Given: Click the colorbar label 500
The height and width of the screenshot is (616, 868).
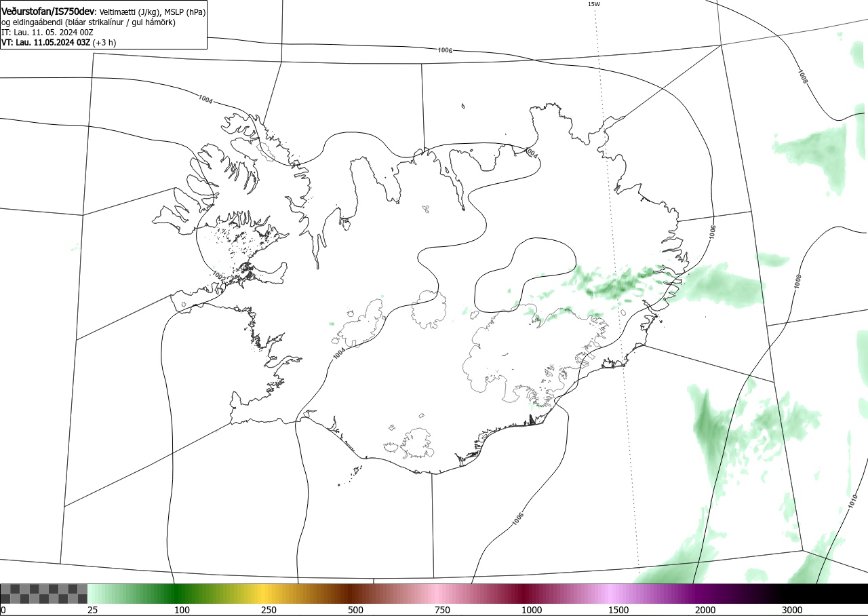Looking at the screenshot, I should pyautogui.click(x=355, y=610).
